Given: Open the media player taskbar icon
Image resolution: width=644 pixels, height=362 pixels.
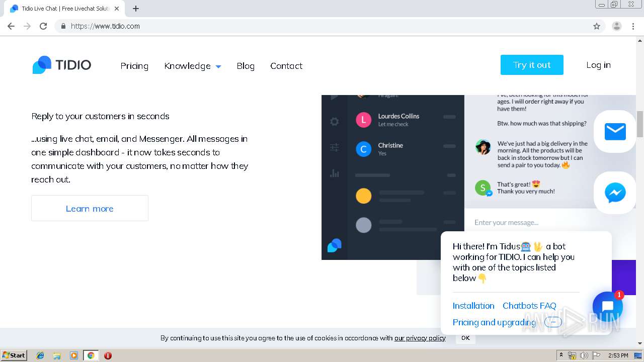Looking at the screenshot, I should coord(73,355).
